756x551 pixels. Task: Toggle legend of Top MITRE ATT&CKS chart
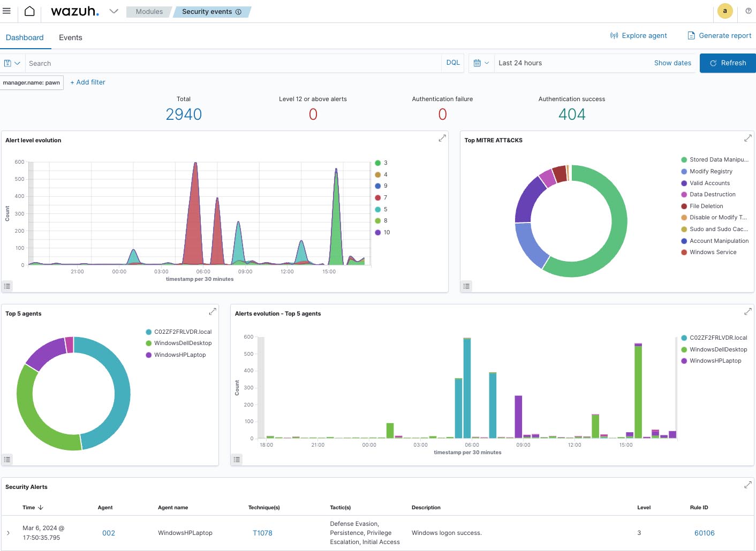(466, 286)
